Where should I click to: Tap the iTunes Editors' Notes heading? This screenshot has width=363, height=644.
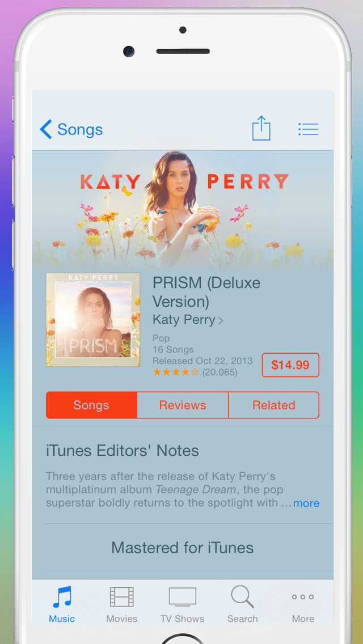123,451
